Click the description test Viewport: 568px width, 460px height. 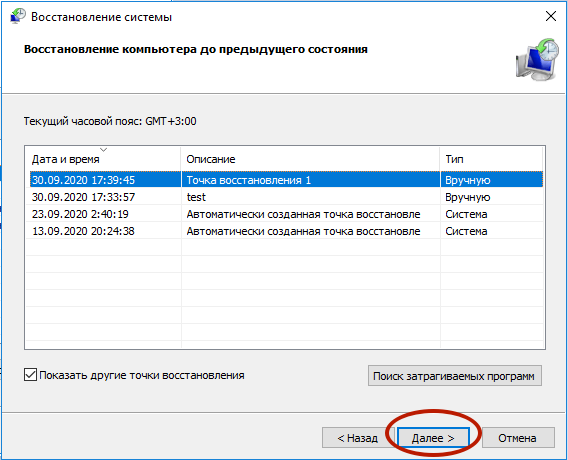tap(196, 197)
